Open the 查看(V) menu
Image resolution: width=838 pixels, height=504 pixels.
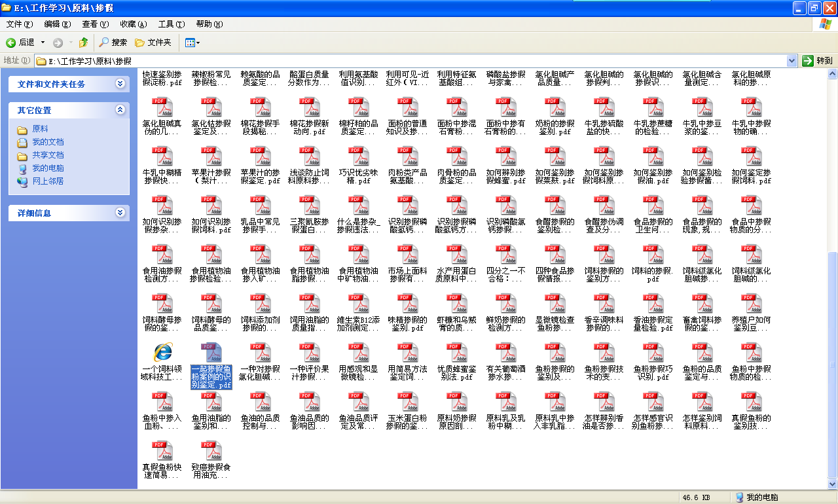tap(95, 24)
